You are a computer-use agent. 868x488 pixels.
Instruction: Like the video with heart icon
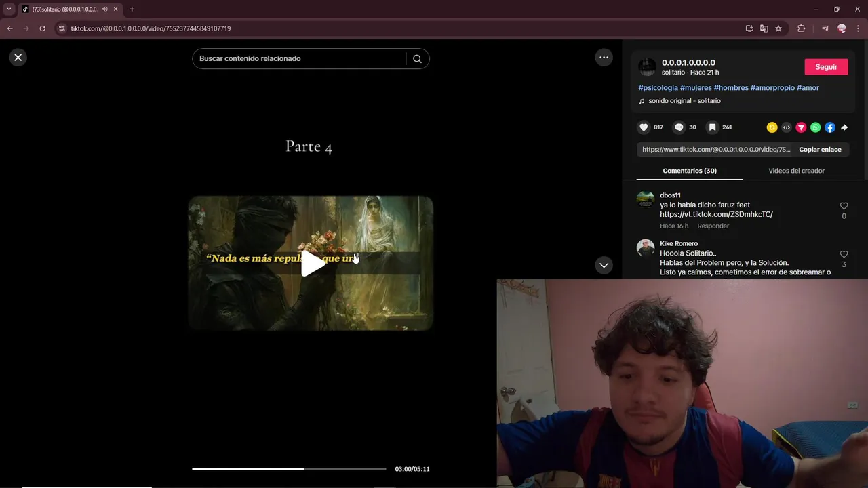coord(644,127)
